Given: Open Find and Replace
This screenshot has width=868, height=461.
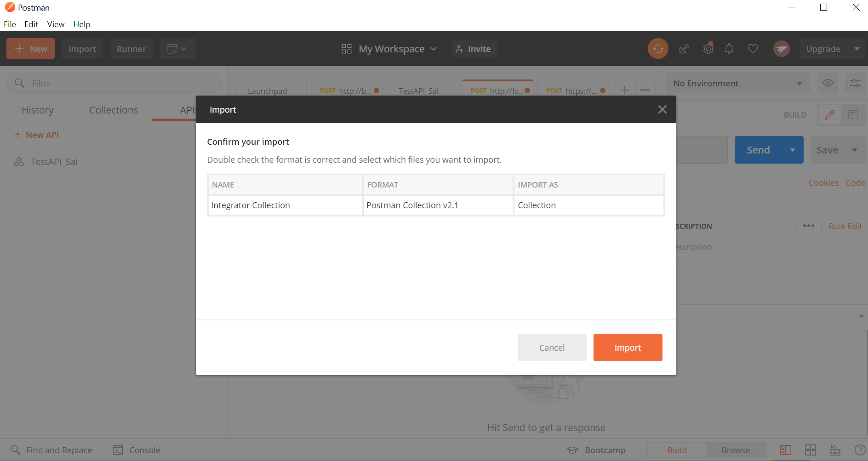Looking at the screenshot, I should point(51,450).
